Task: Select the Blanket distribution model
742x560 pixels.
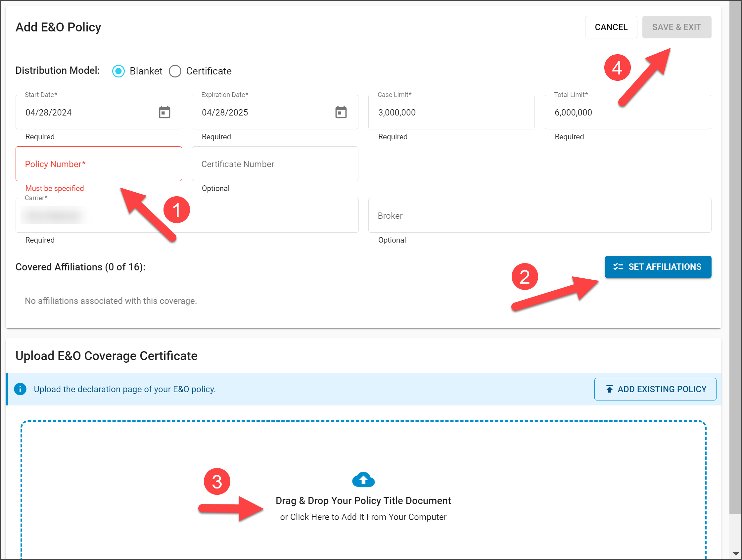Action: 118,71
